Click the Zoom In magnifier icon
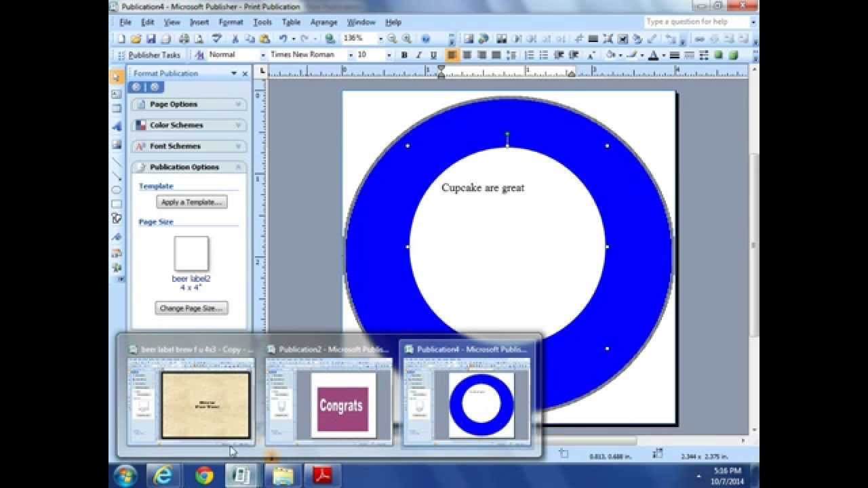868x488 pixels. click(406, 39)
